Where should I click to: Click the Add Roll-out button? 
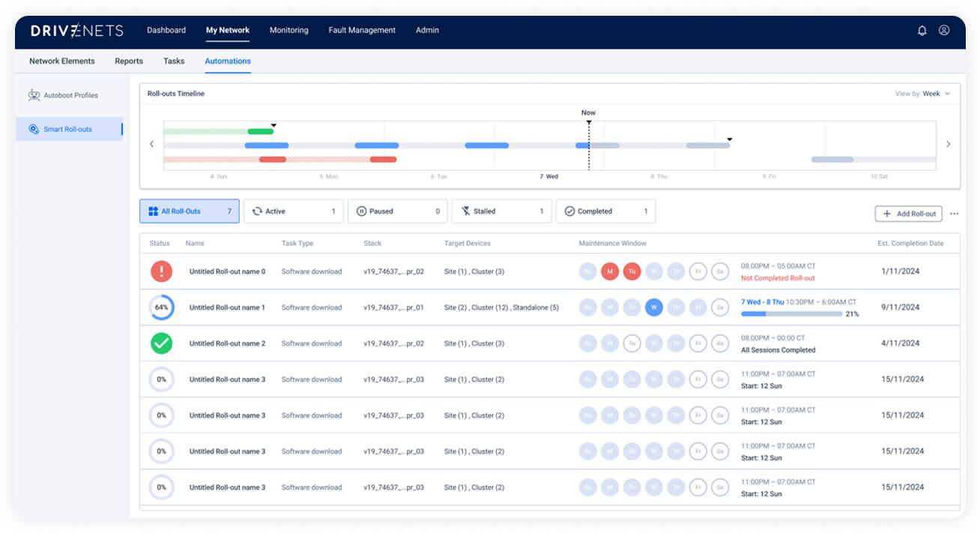(x=908, y=214)
